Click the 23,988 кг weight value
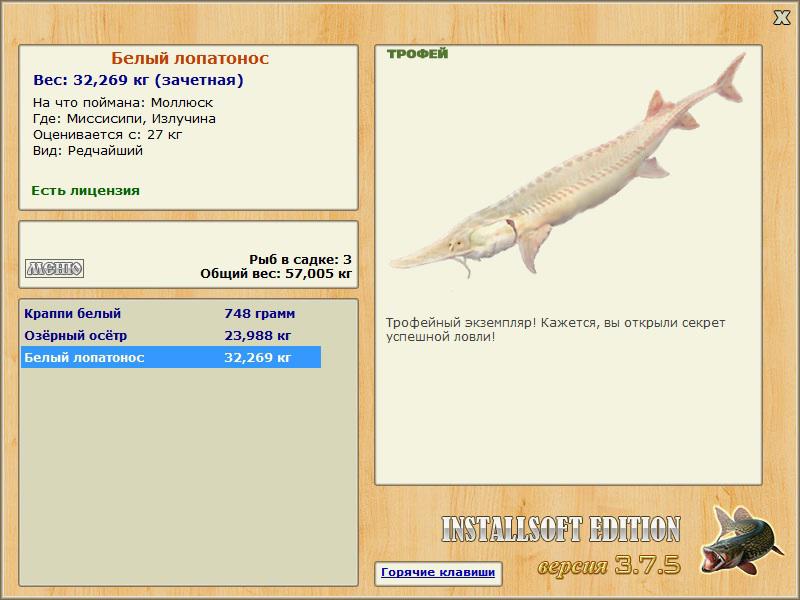This screenshot has height=600, width=800. coord(258,335)
